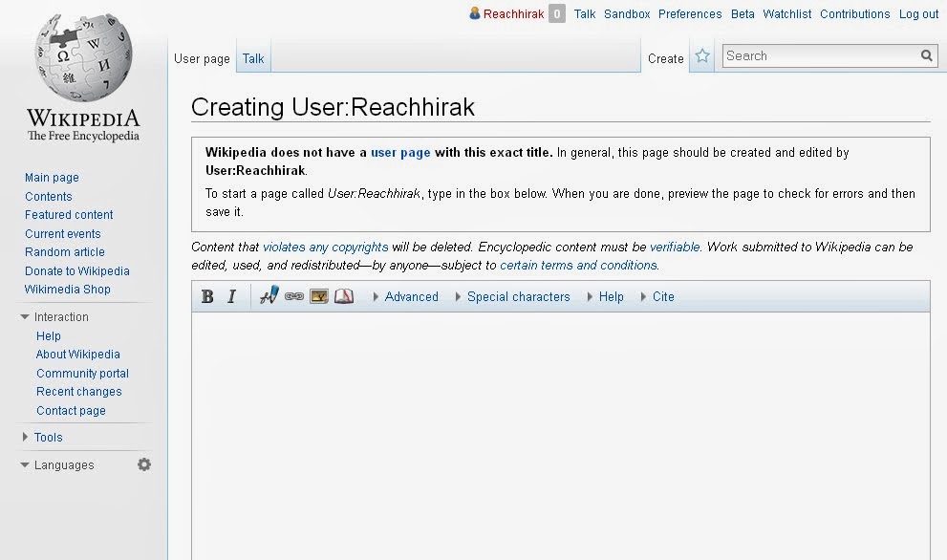The height and width of the screenshot is (560, 947).
Task: Open Beta in the personal menu
Action: (743, 14)
